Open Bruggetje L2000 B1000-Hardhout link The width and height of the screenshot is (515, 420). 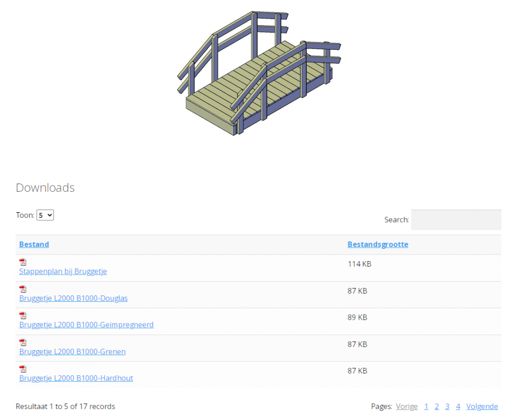click(x=76, y=378)
